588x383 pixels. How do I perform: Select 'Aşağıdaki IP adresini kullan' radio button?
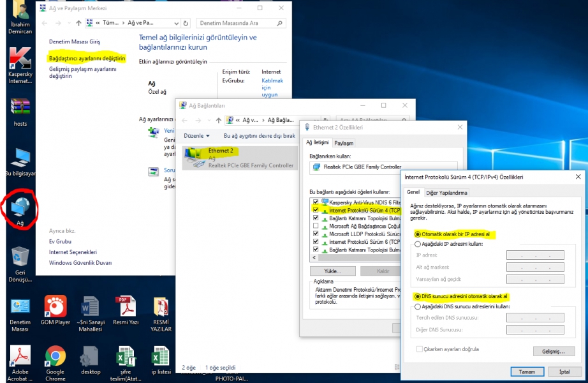tap(418, 244)
